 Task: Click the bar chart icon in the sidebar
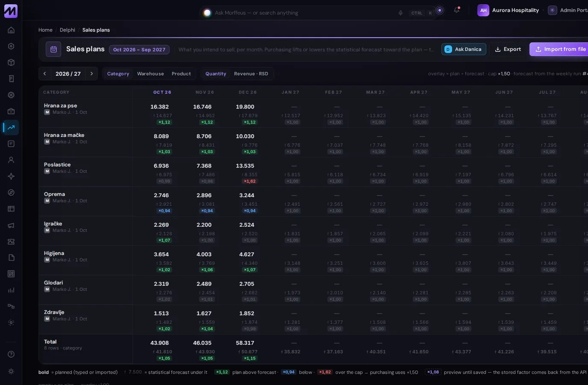pos(11,290)
